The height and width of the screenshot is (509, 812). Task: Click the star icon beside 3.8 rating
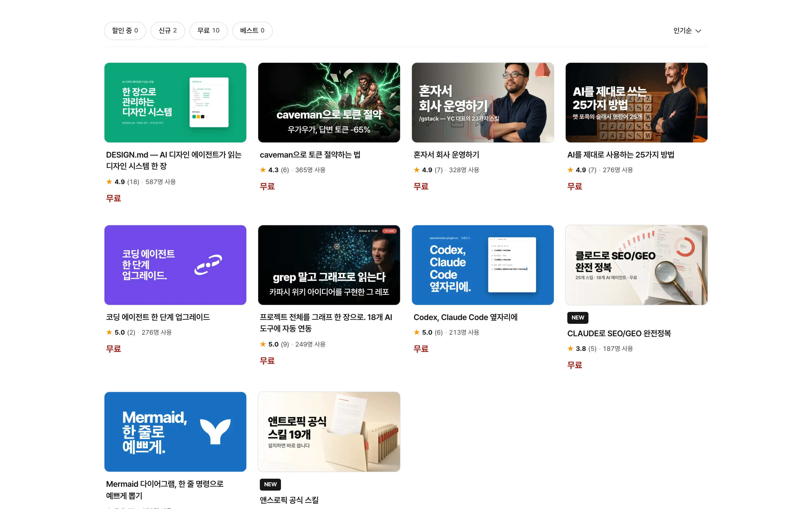tap(570, 348)
